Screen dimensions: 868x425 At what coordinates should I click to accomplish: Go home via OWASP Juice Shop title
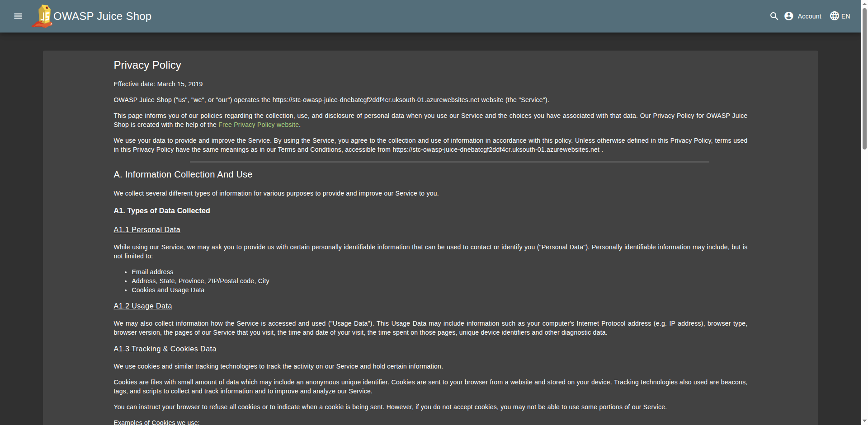[102, 16]
